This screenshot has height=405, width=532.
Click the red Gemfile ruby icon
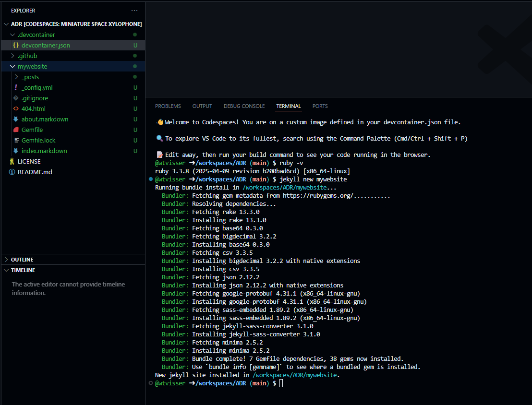coord(16,130)
